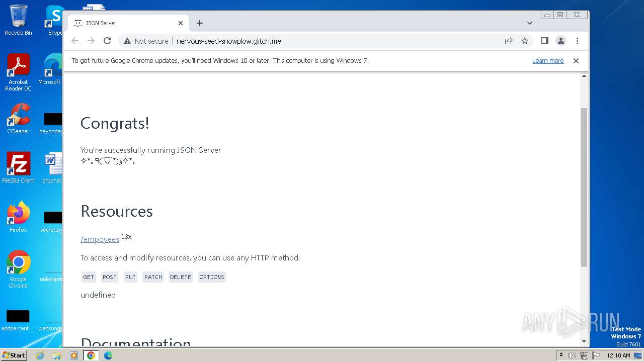The height and width of the screenshot is (362, 644).
Task: Open Acrobat Reader DC desktop icon
Action: point(18,73)
